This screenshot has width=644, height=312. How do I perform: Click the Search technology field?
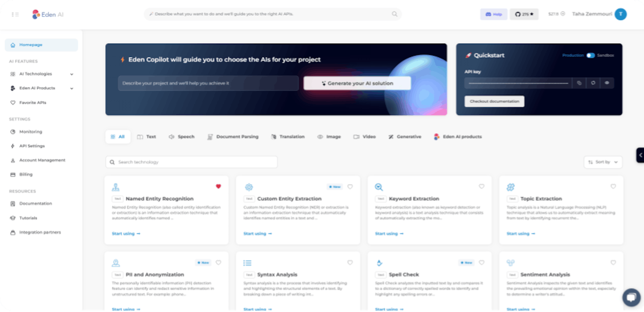[x=192, y=162]
